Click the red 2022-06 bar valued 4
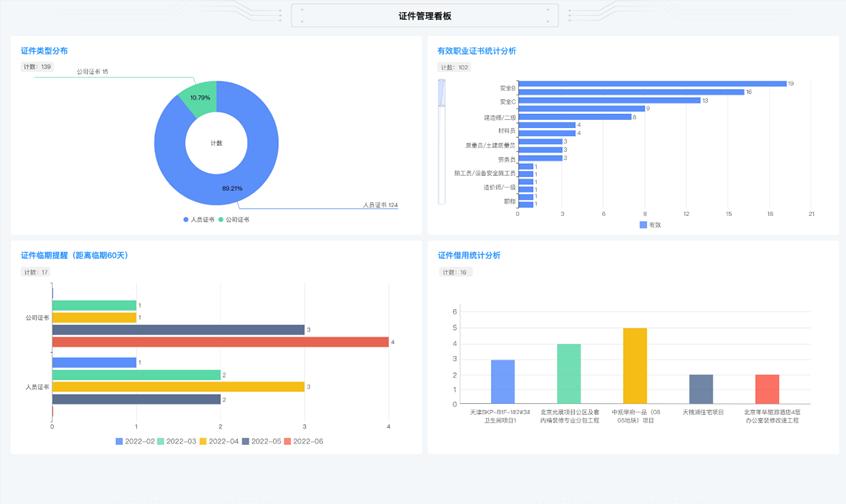This screenshot has width=846, height=504. point(220,342)
